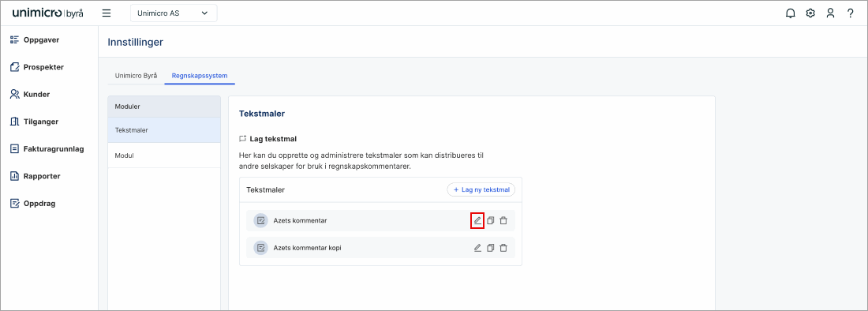Go to Oppgaver in the sidebar

[42, 39]
